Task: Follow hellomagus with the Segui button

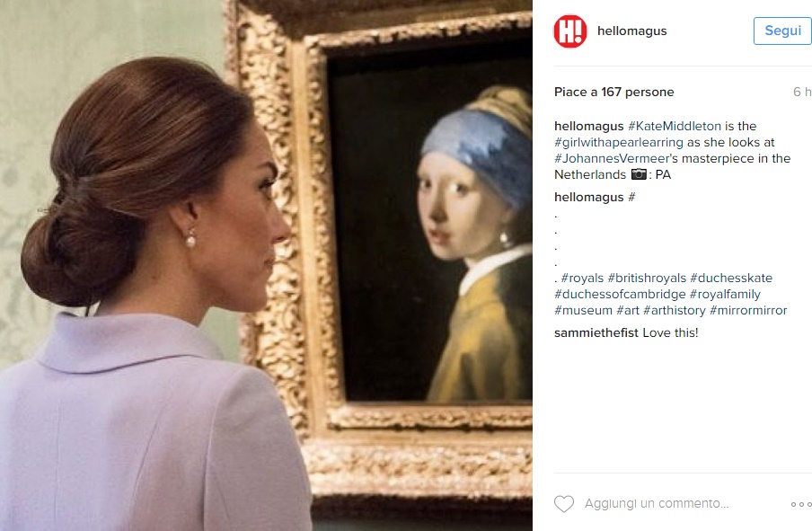Action: [x=782, y=31]
